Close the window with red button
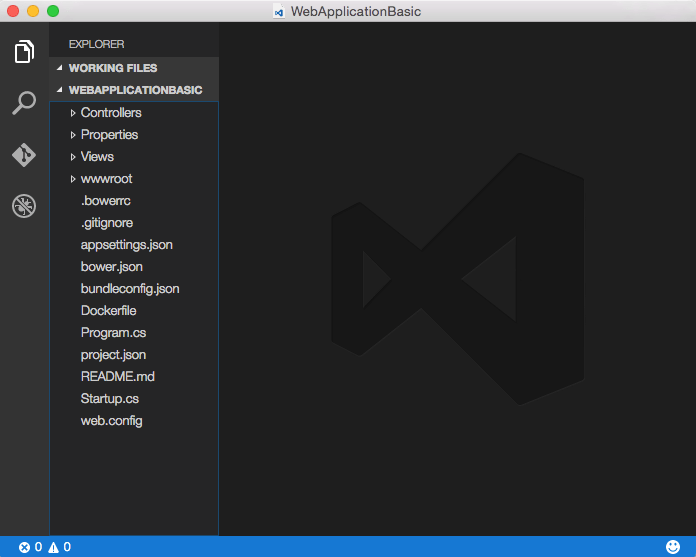696x557 pixels. [x=13, y=11]
